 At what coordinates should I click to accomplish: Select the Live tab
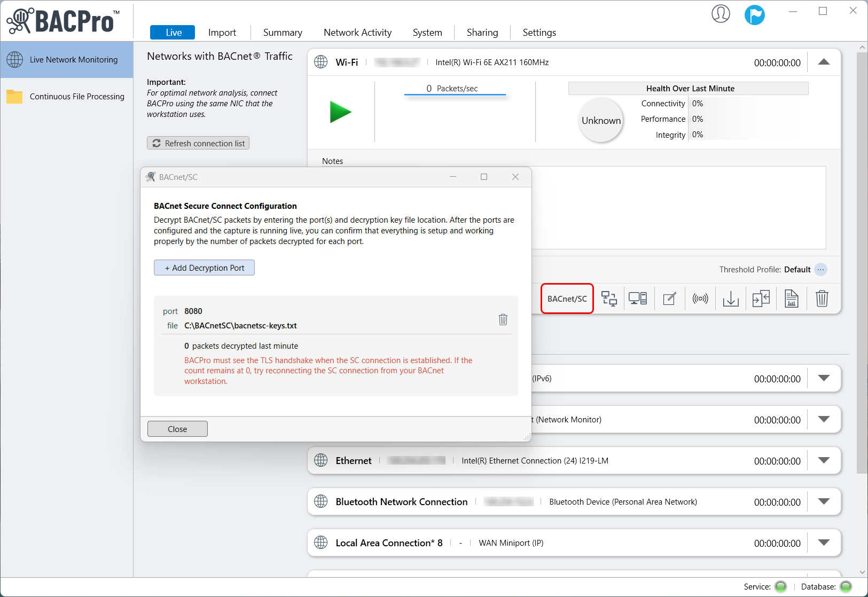[x=173, y=33]
